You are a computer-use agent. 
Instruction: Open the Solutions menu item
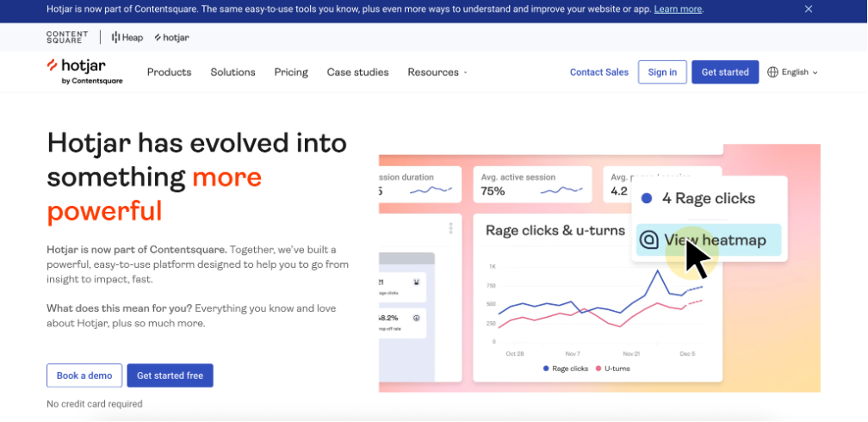point(232,72)
